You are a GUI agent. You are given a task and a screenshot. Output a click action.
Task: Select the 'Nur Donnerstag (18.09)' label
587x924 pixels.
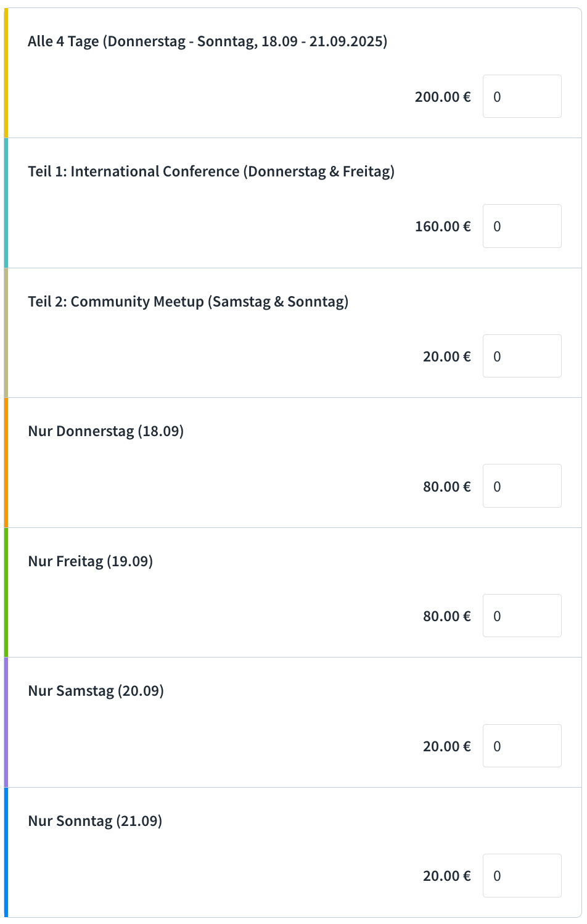pos(106,431)
